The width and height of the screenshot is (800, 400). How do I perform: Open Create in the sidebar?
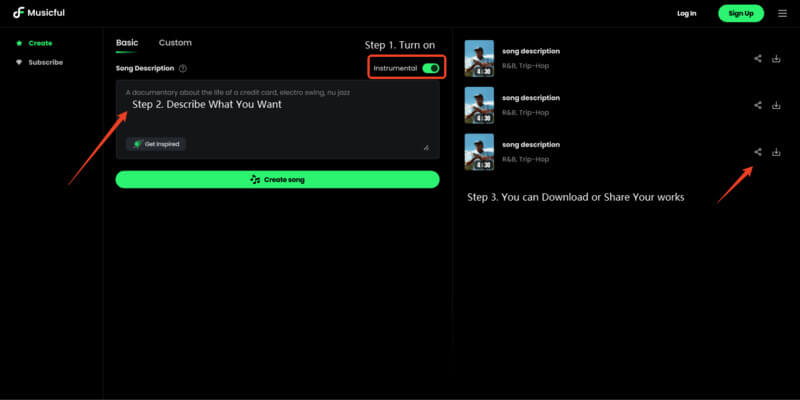[x=34, y=43]
